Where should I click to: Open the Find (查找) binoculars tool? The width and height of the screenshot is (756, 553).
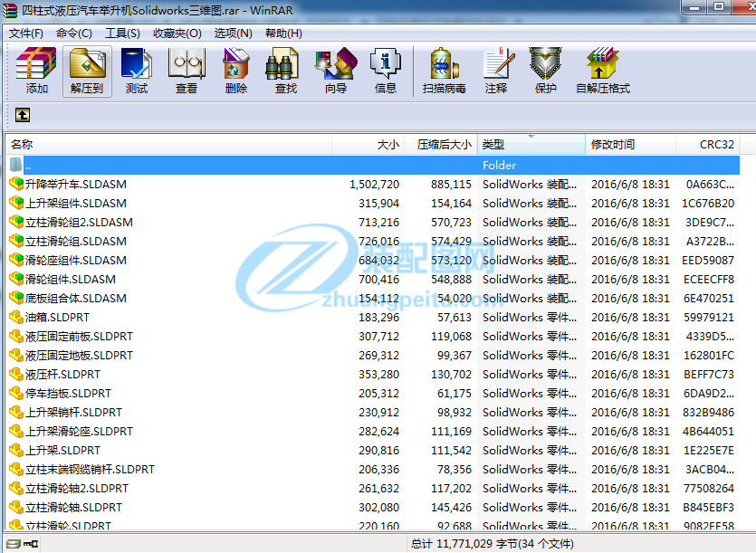click(x=286, y=71)
